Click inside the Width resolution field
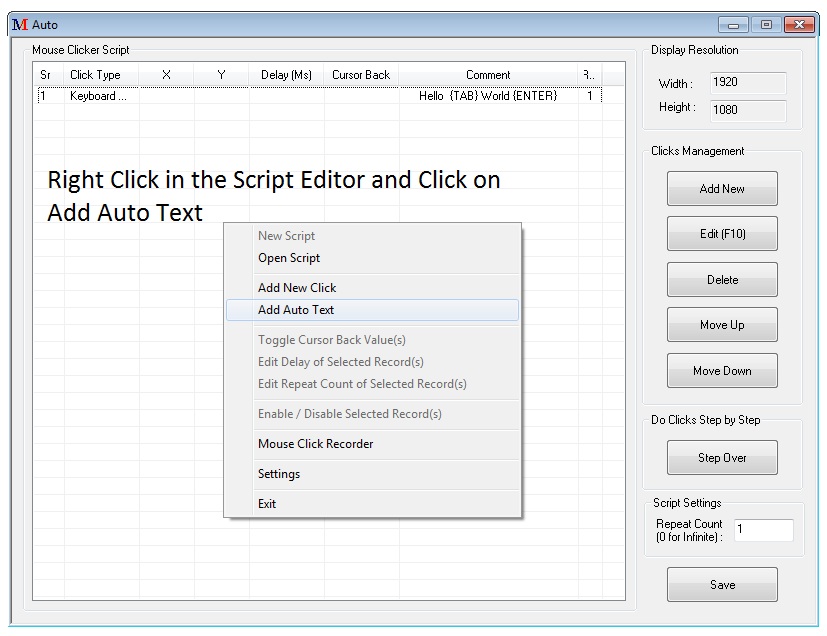The height and width of the screenshot is (636, 827). point(746,84)
